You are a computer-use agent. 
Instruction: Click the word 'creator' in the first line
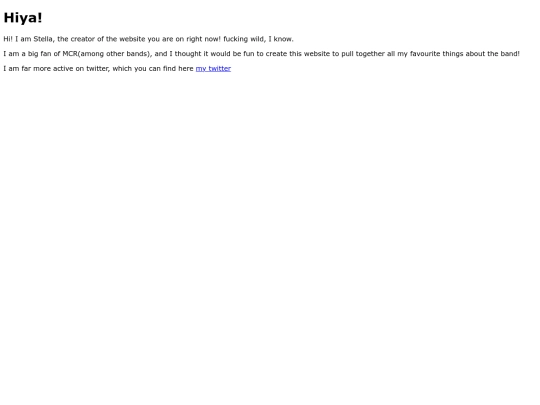[83, 39]
